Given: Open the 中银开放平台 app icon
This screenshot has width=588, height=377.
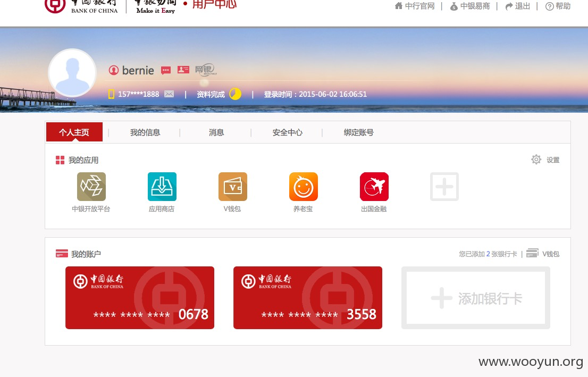Looking at the screenshot, I should click(x=91, y=187).
